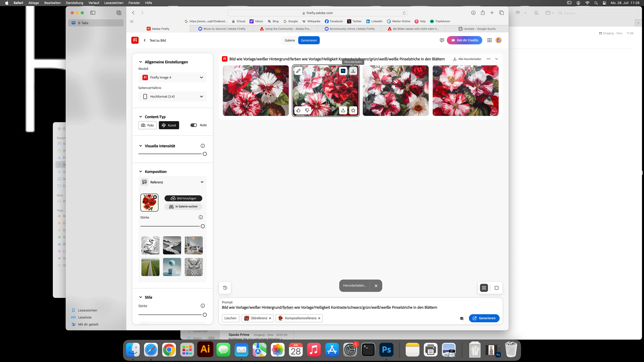Click the share icon on the selected image

click(x=343, y=110)
